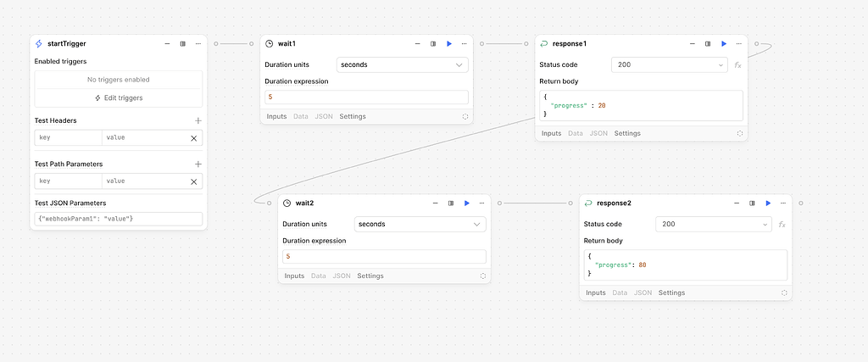Switch to wait1 Inputs tab
This screenshot has width=868, height=362.
pos(277,117)
